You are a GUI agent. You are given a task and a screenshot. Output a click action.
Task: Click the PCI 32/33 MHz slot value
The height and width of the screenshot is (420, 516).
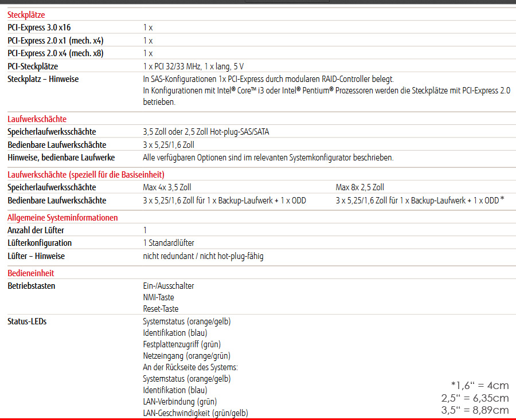pyautogui.click(x=197, y=66)
